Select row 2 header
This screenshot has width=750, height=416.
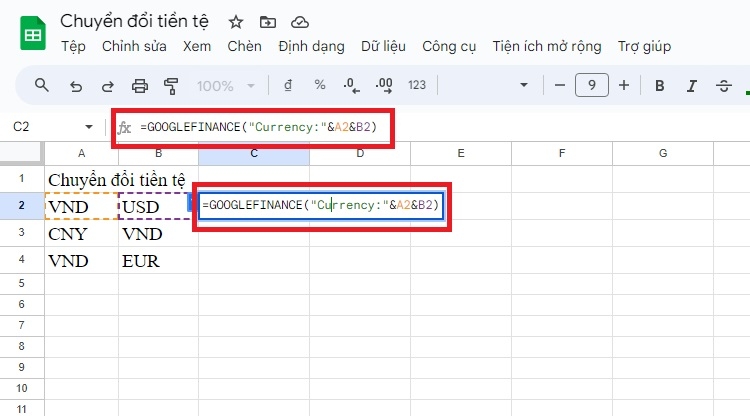click(22, 206)
